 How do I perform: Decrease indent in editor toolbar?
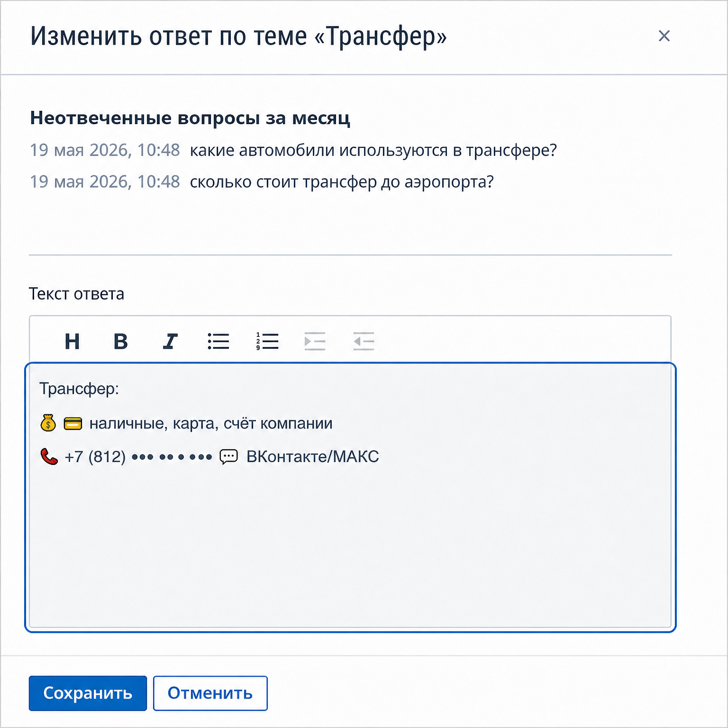(364, 341)
